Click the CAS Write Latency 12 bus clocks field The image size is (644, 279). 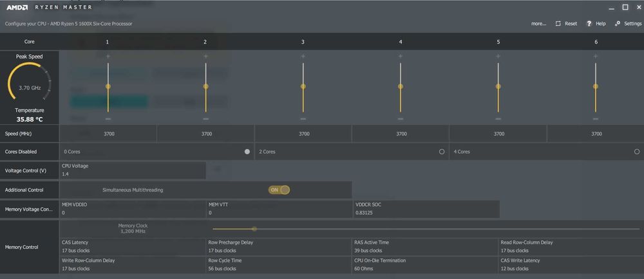572,265
